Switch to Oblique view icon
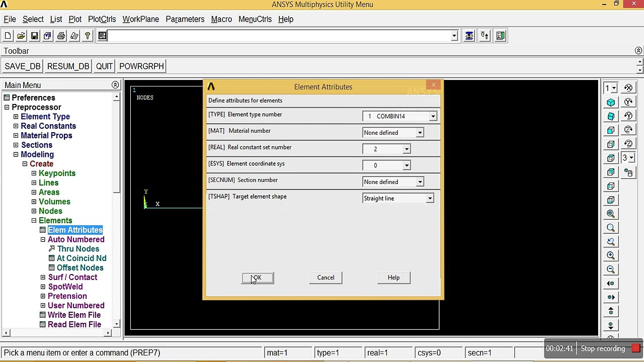 tap(611, 116)
